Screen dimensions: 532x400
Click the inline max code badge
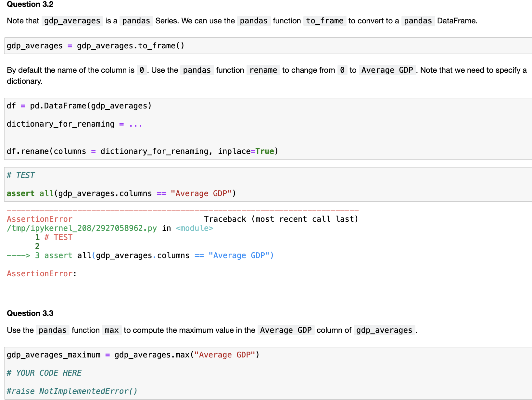[x=112, y=330]
